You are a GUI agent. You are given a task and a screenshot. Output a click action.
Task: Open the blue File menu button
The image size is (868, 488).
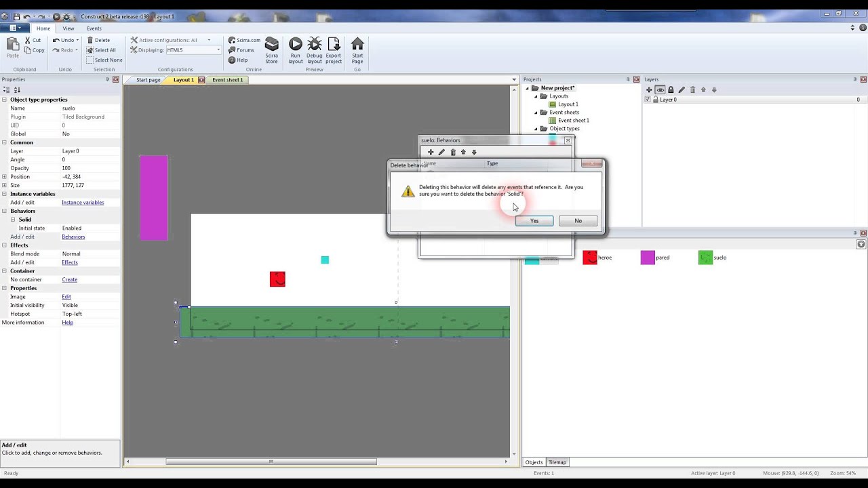coord(15,28)
